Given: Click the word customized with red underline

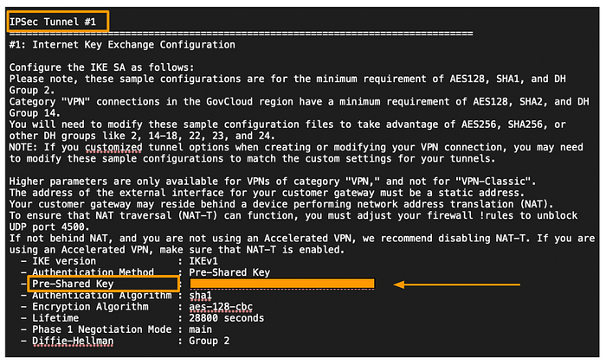Looking at the screenshot, I should point(113,148).
